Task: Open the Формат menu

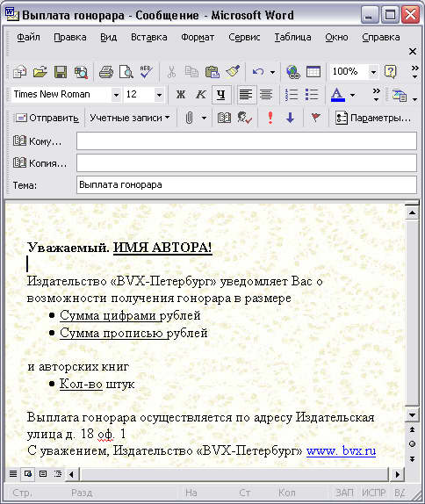Action: click(x=198, y=37)
